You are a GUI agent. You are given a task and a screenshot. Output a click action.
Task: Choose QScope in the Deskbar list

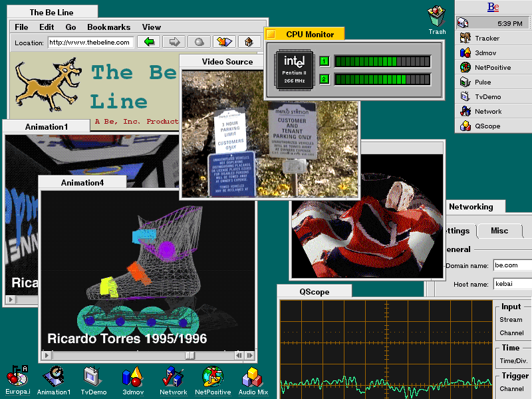pyautogui.click(x=493, y=126)
